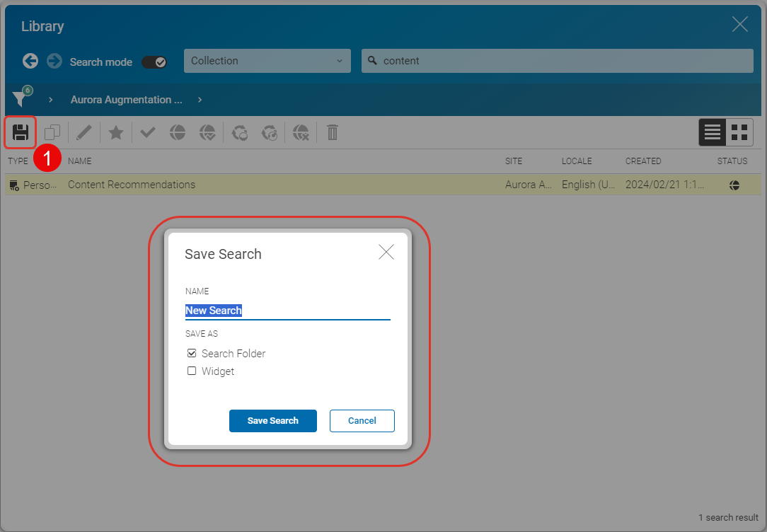Image resolution: width=767 pixels, height=532 pixels.
Task: Select the trash delete icon
Action: point(332,132)
